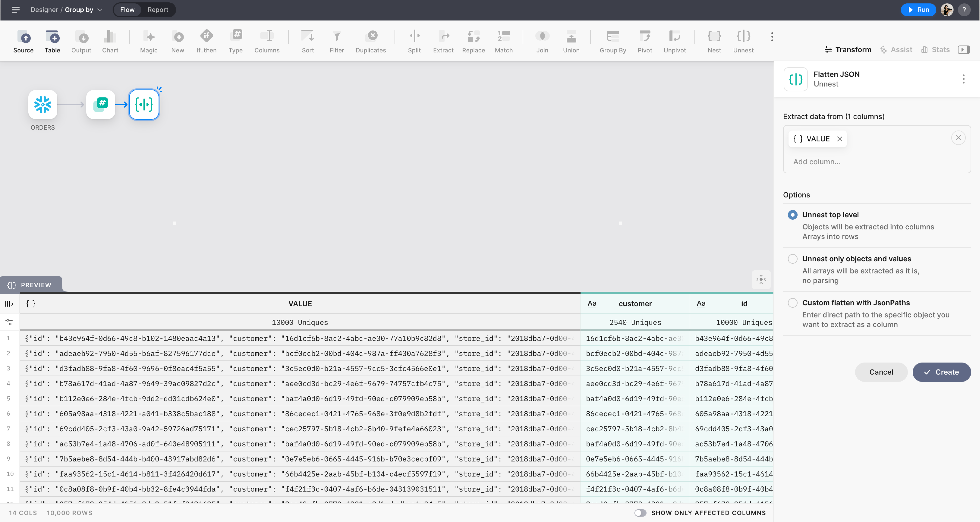980x522 pixels.
Task: Open toolbar overflow three-dots menu
Action: 772,37
